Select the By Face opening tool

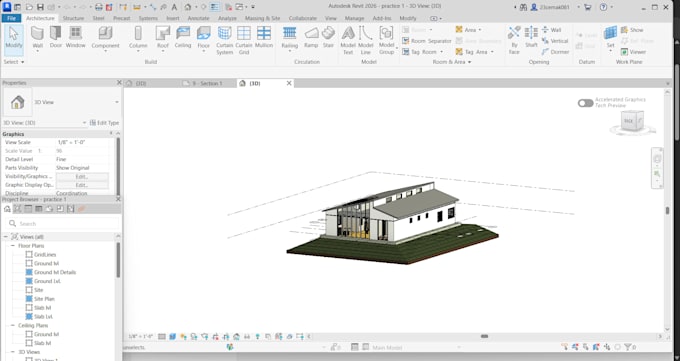pyautogui.click(x=514, y=40)
